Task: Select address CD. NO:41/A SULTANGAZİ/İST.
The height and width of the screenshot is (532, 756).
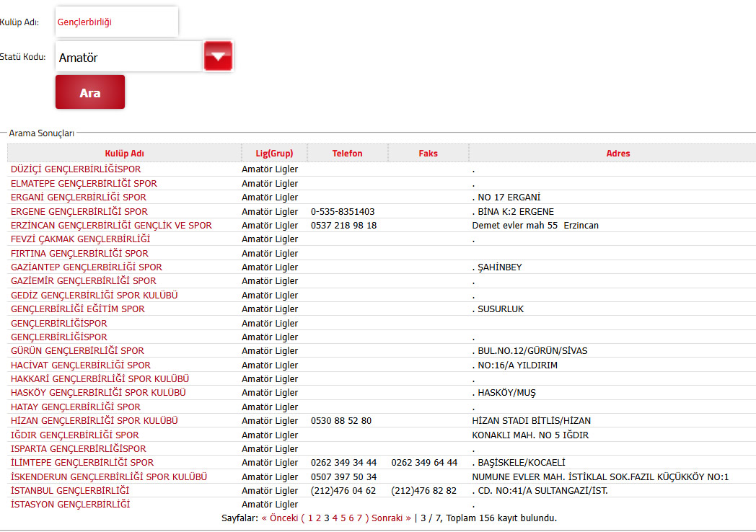Action: [x=543, y=491]
